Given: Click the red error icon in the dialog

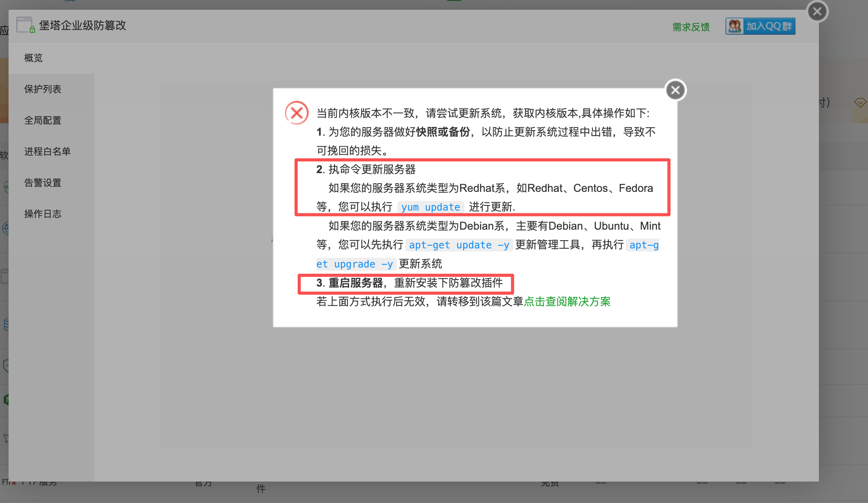Looking at the screenshot, I should point(296,112).
